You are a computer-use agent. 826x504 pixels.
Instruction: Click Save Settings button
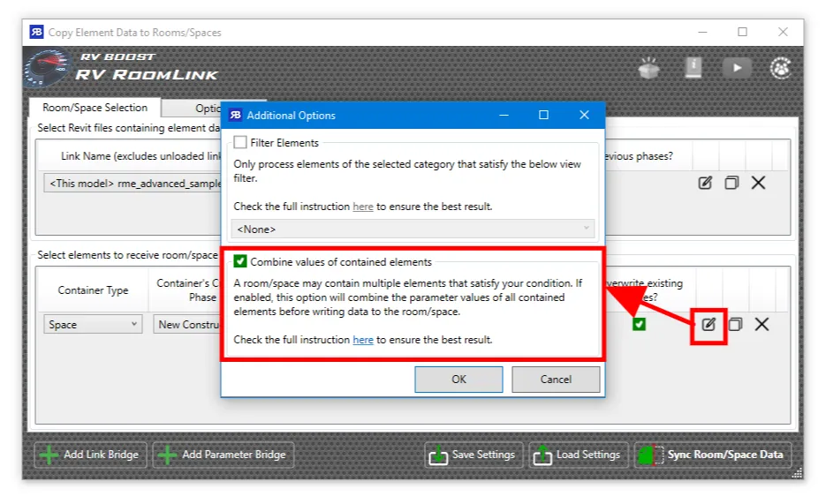pos(474,455)
